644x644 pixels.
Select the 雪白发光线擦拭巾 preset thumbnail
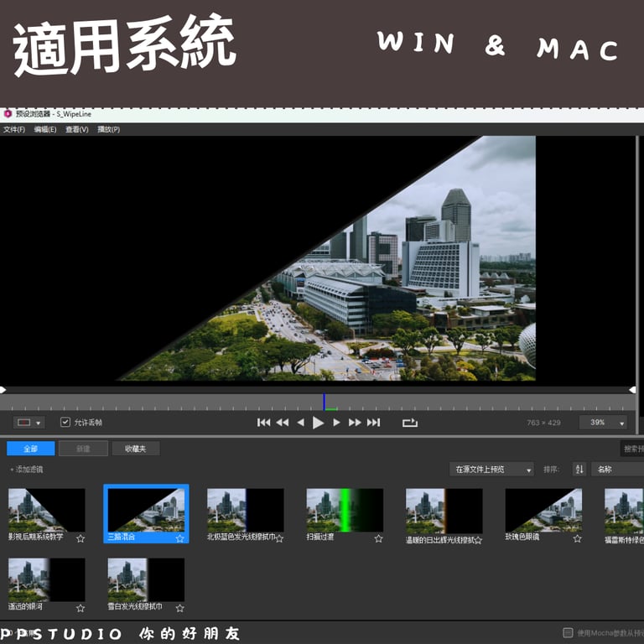coord(146,579)
